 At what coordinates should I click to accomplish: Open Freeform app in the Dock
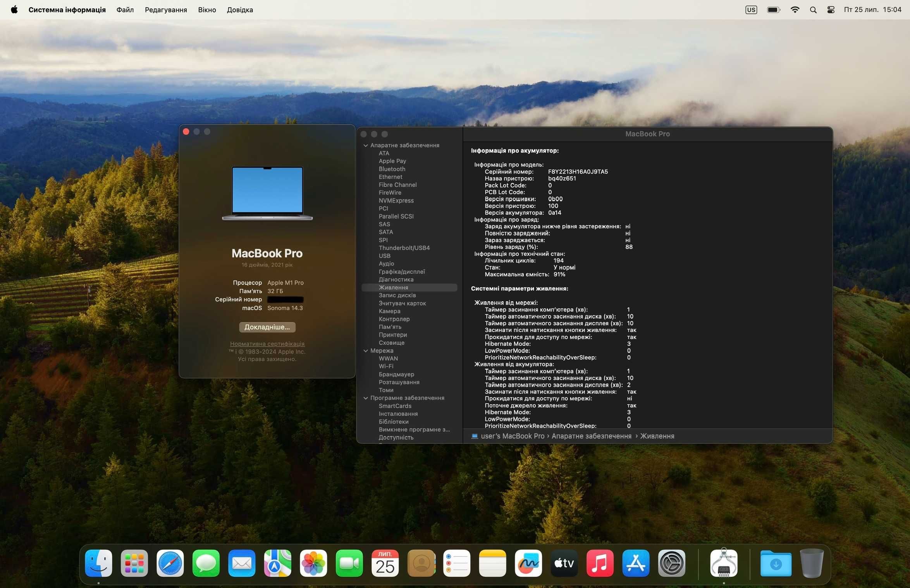(x=528, y=563)
